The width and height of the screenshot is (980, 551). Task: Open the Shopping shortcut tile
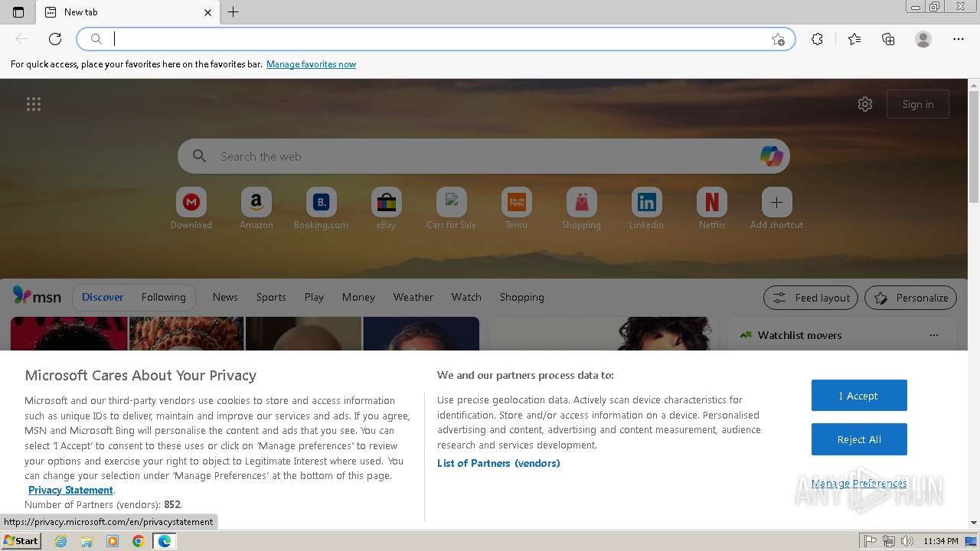click(582, 208)
